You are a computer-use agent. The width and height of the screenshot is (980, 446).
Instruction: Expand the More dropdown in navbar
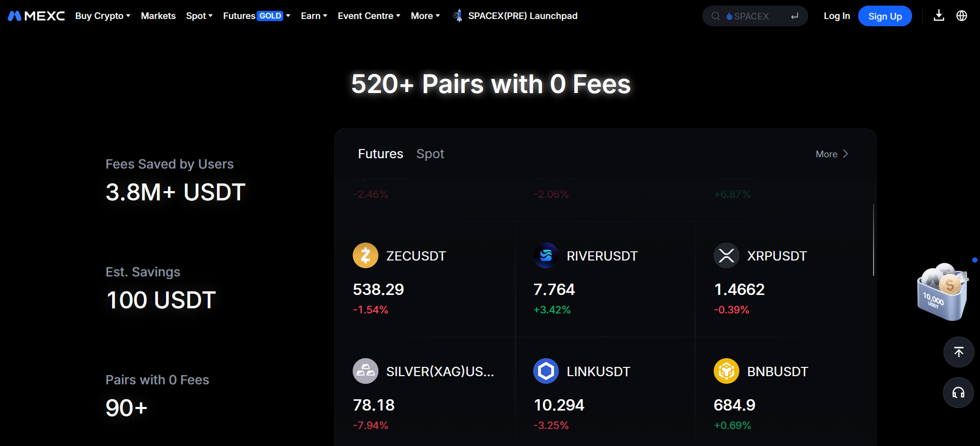pos(425,16)
